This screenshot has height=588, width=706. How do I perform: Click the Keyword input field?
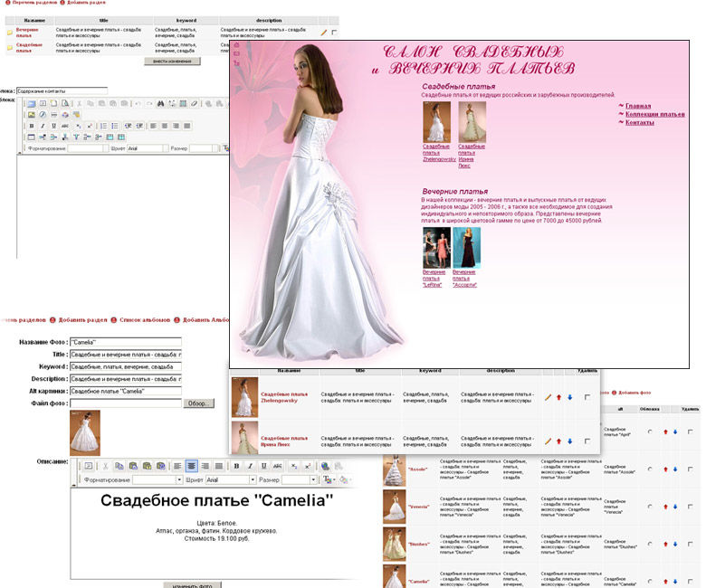(x=125, y=366)
